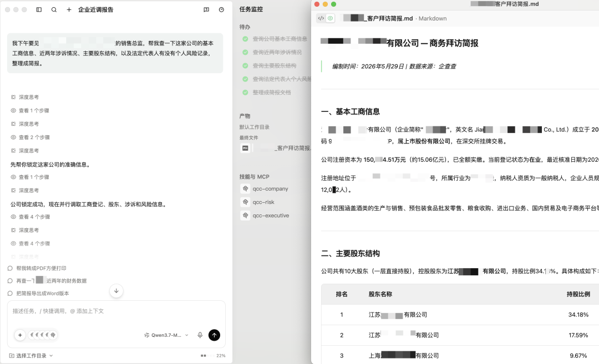599x364 pixels.
Task: Click the qcc-executive MCP entry label
Action: click(271, 215)
